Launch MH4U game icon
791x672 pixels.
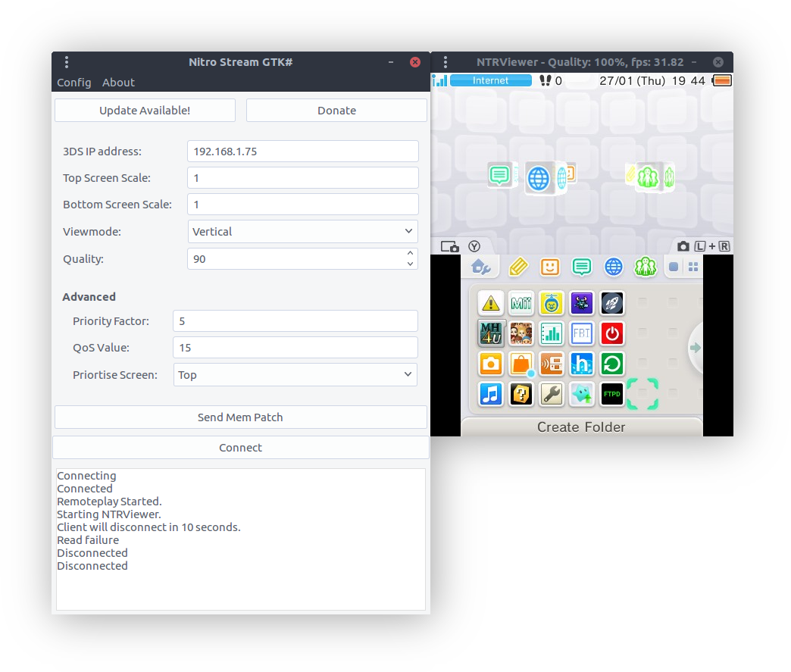(490, 333)
